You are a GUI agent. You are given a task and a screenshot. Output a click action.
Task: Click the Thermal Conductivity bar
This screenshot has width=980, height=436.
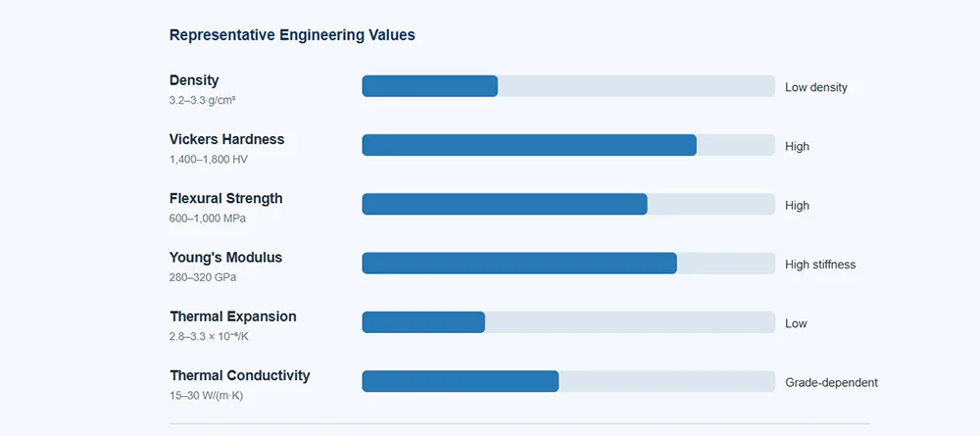click(x=568, y=381)
